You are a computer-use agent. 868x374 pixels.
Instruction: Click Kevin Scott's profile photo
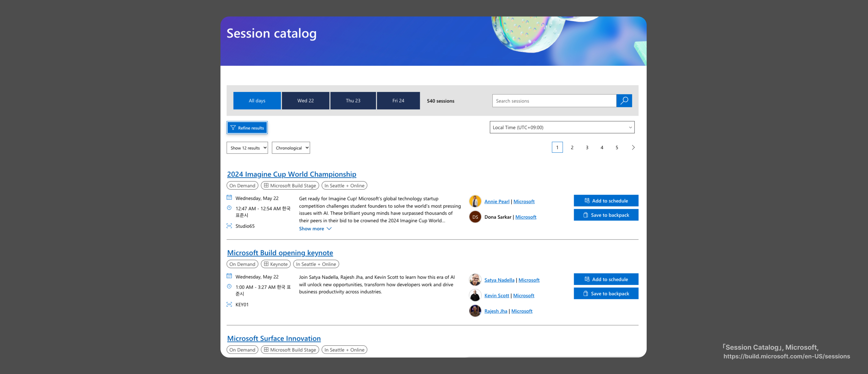tap(475, 295)
